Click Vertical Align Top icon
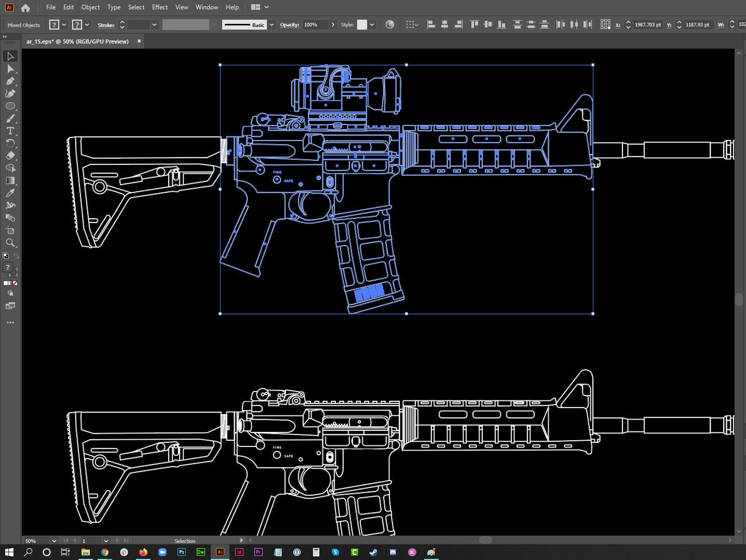The image size is (746, 560). 474,24
